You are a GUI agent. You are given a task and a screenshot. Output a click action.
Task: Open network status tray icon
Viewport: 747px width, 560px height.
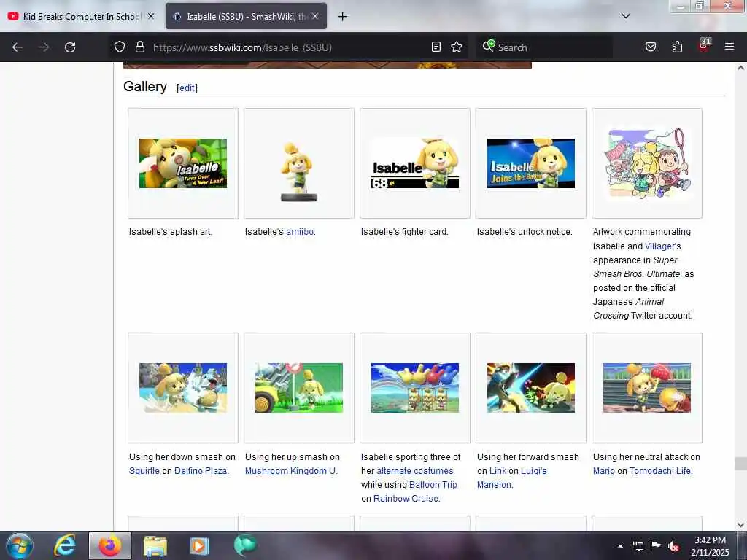tap(638, 546)
